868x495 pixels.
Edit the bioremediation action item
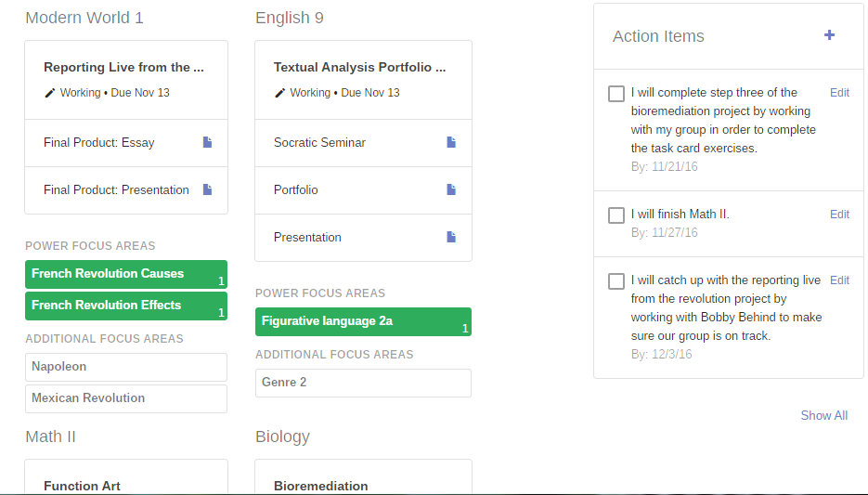coord(839,93)
